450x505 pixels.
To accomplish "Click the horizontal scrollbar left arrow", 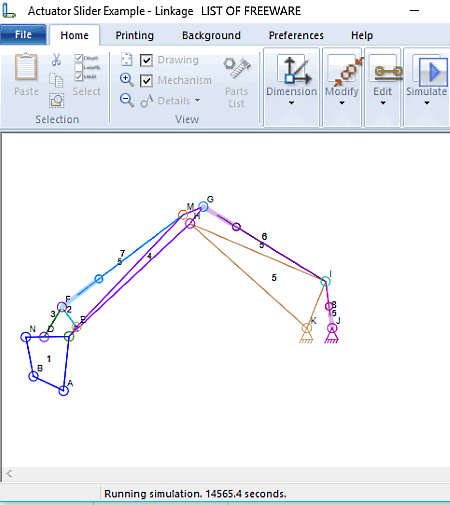I will (9, 473).
